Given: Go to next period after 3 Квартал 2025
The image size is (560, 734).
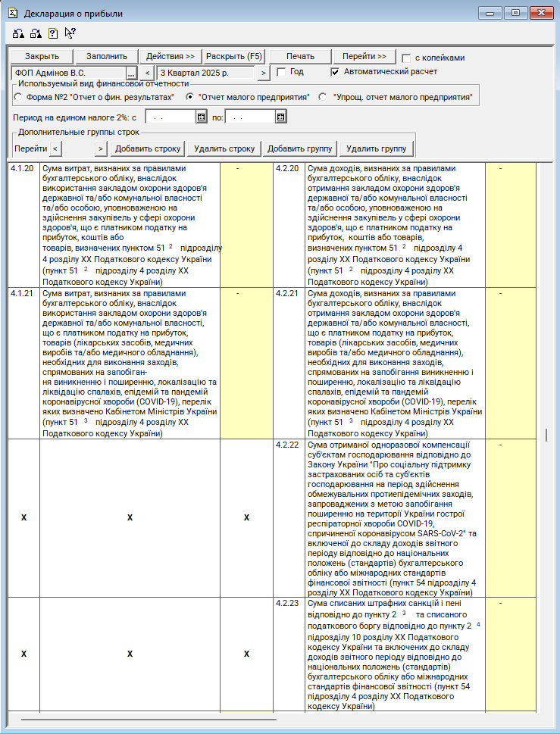Looking at the screenshot, I should tap(263, 73).
